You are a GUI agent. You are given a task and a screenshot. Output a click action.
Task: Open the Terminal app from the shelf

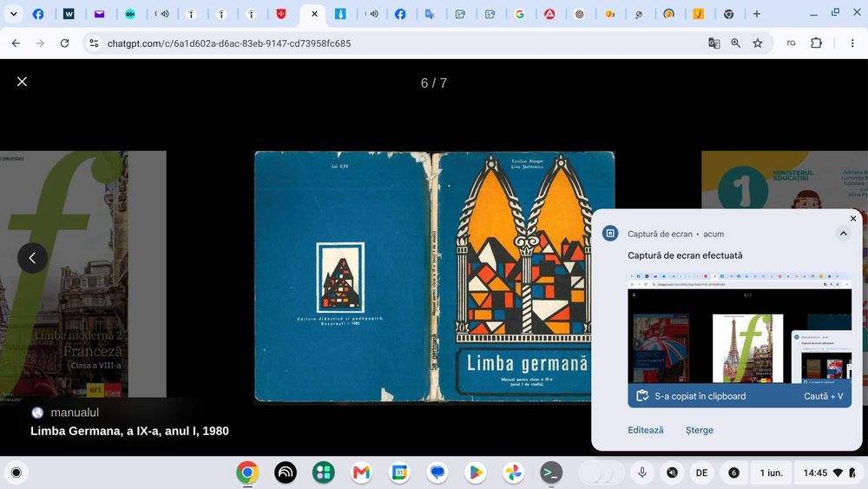coord(551,472)
